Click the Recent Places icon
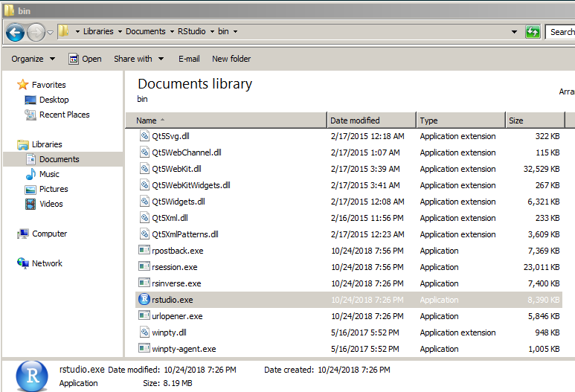The image size is (575, 392). point(30,115)
